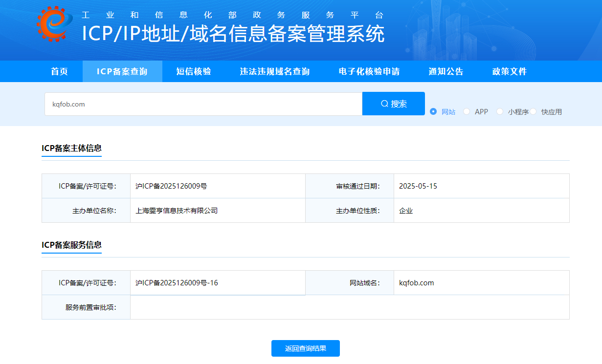
Task: Click the 审核通过日期 label
Action: coord(358,186)
